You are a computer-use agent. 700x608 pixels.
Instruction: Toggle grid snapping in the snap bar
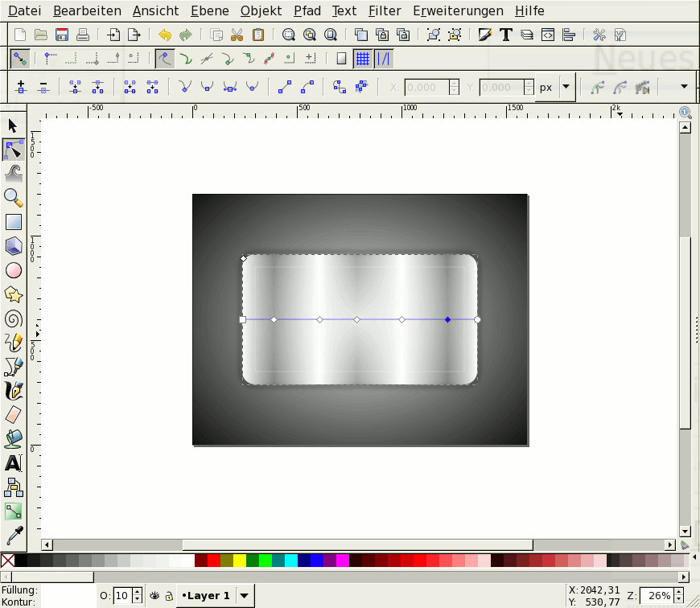coord(363,59)
